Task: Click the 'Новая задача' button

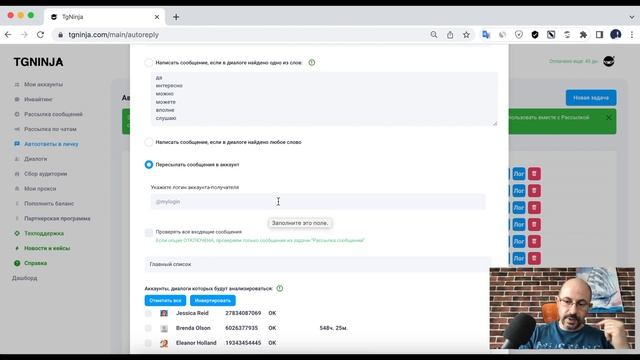Action: pos(591,98)
